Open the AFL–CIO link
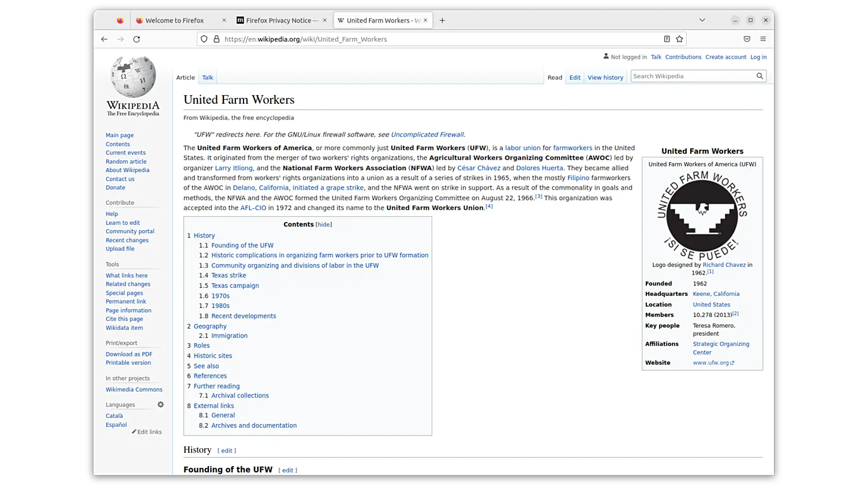This screenshot has width=868, height=488. click(x=253, y=208)
